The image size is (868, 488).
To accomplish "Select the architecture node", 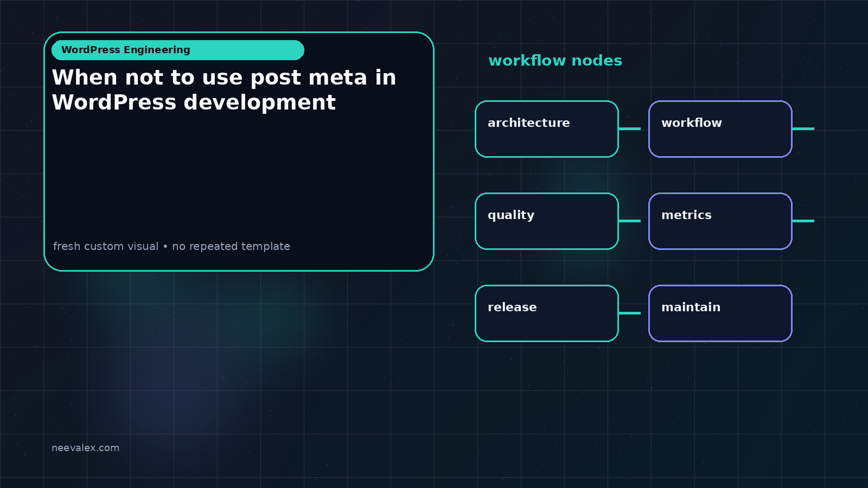I will (547, 129).
